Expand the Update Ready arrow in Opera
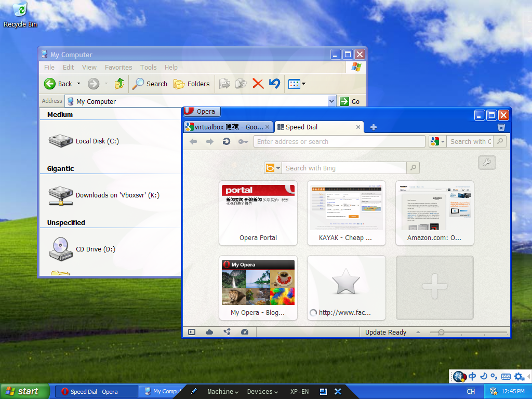 418,332
